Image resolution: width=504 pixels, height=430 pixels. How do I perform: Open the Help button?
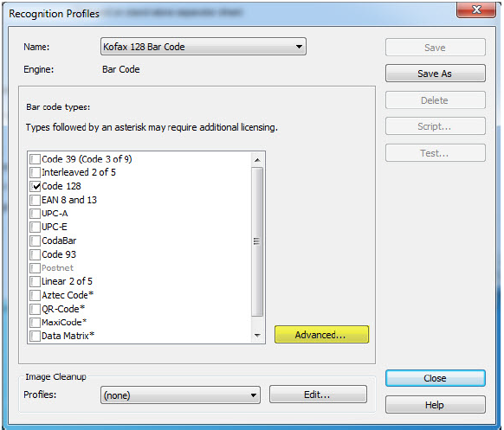point(436,405)
